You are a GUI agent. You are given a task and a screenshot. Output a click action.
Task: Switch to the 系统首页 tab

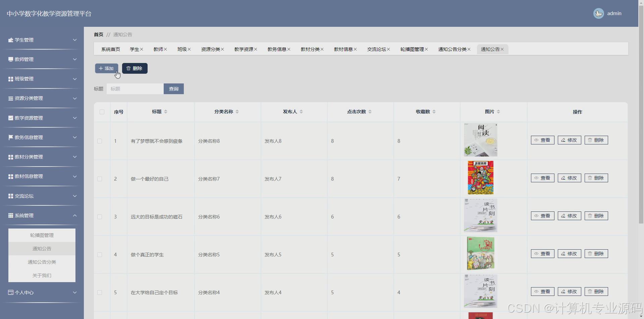(111, 49)
